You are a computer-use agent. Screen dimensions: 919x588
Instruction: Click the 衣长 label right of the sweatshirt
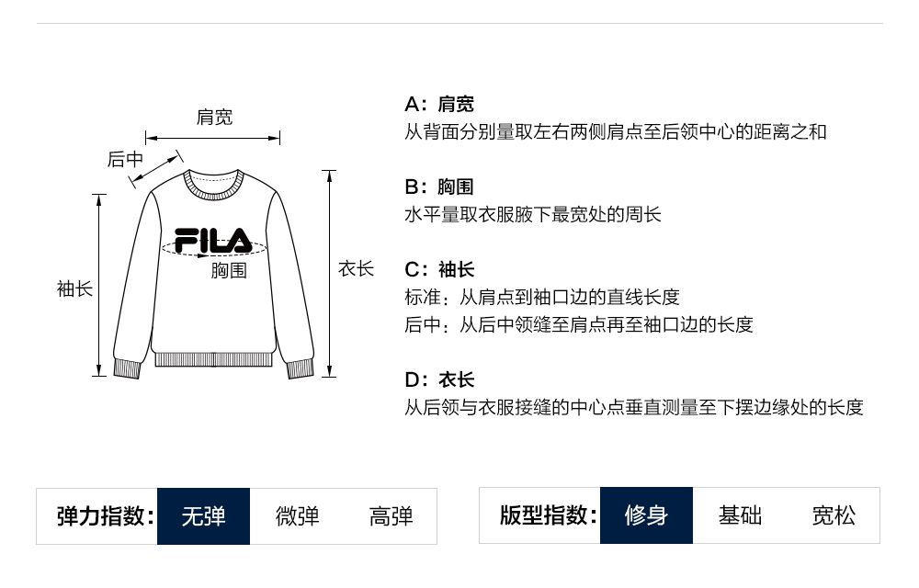[356, 268]
